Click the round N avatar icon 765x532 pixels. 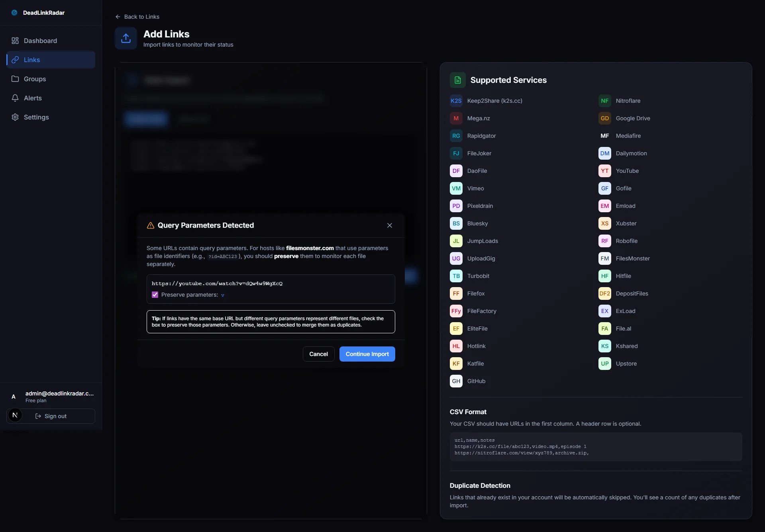point(15,415)
